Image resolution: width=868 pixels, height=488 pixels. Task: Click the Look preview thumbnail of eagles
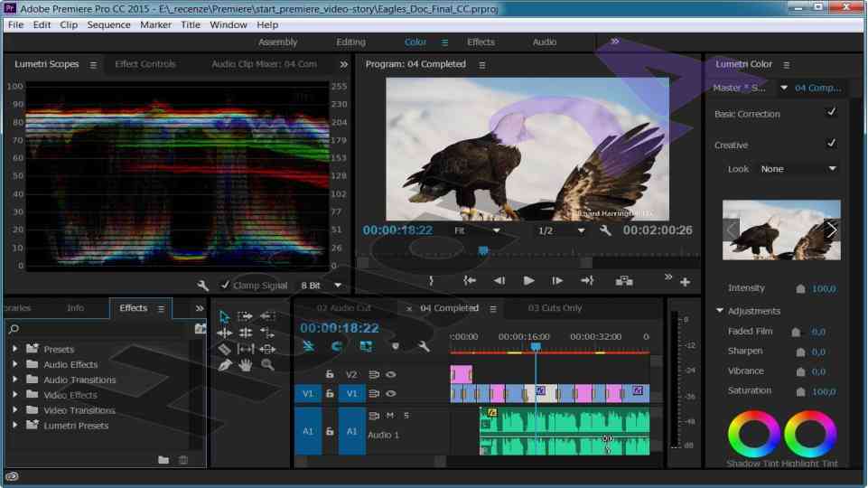pos(781,230)
